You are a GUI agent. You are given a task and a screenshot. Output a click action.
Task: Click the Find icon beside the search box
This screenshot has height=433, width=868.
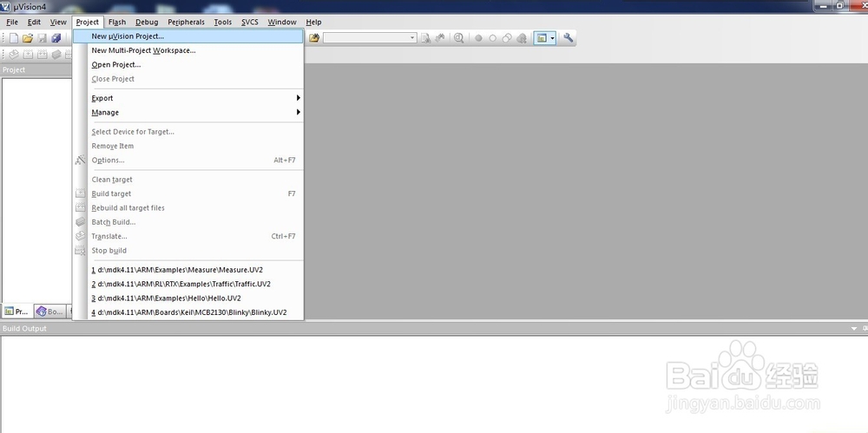[425, 37]
